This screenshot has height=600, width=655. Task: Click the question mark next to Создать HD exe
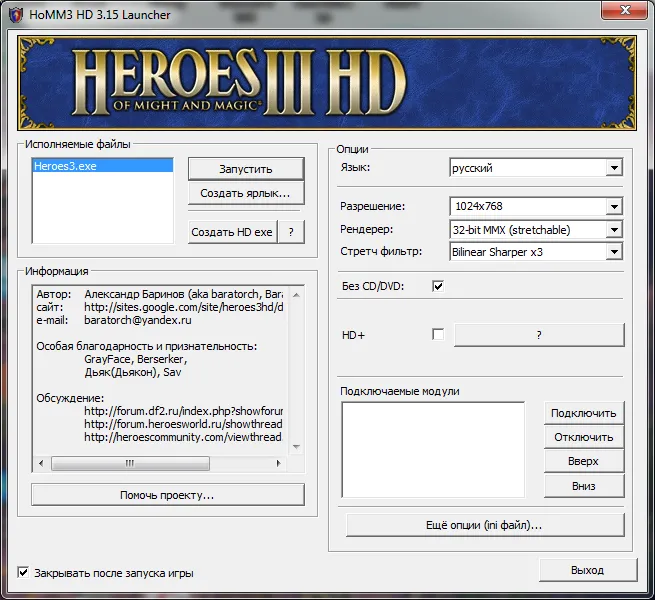(290, 232)
